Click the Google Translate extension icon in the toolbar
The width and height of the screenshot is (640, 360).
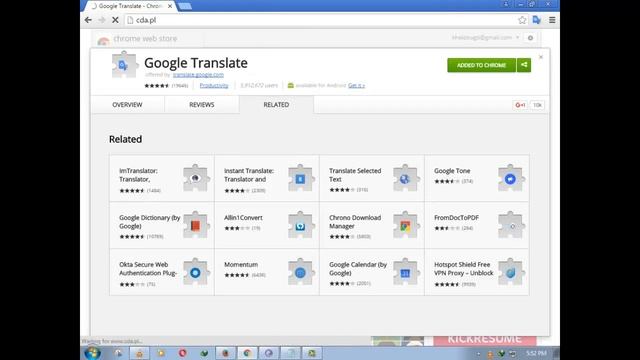pyautogui.click(x=536, y=20)
